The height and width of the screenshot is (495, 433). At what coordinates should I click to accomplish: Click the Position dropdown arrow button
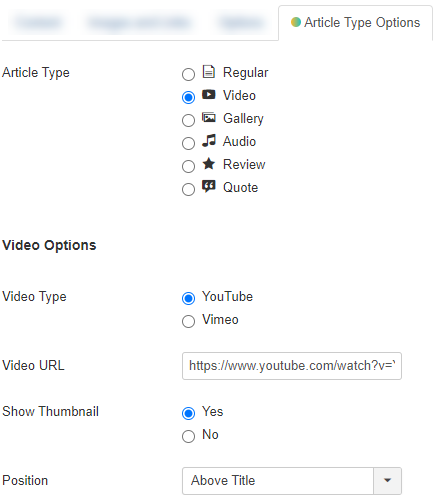coord(387,481)
